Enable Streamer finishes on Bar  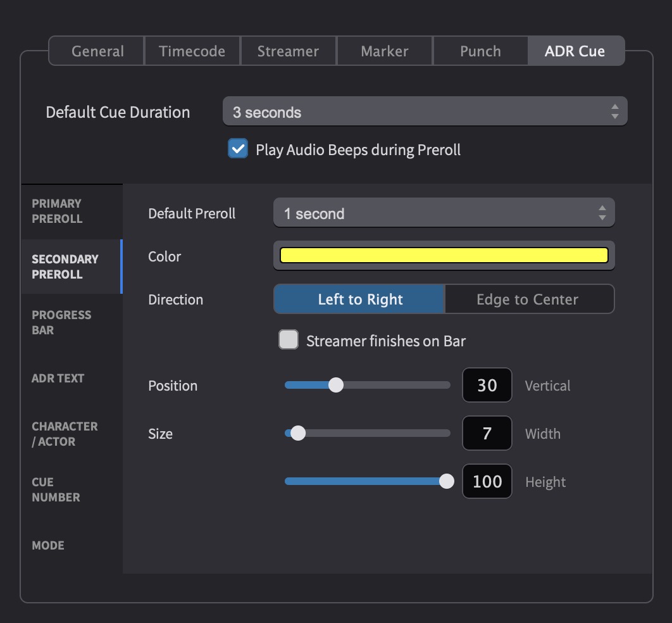pos(288,339)
